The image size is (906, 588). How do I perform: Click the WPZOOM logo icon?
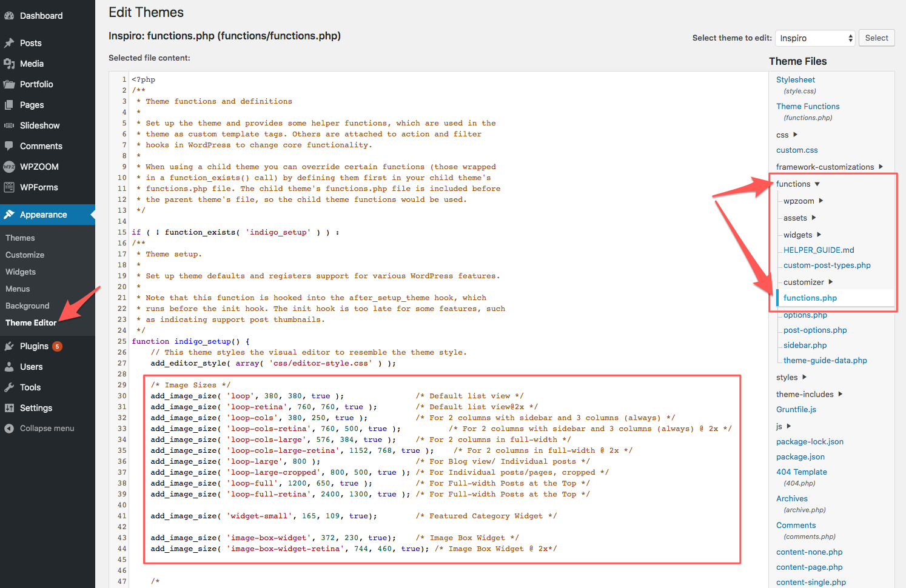pyautogui.click(x=9, y=167)
